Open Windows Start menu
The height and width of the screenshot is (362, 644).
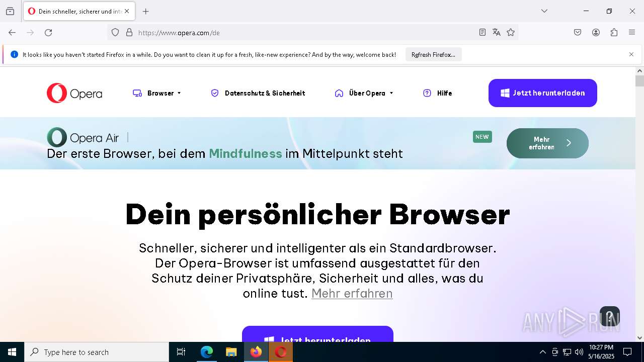(12, 352)
